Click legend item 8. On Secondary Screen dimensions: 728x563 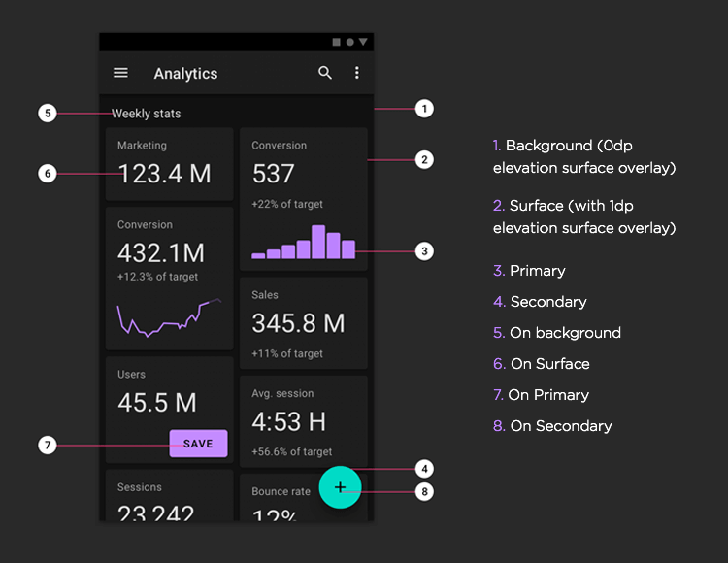tap(552, 426)
